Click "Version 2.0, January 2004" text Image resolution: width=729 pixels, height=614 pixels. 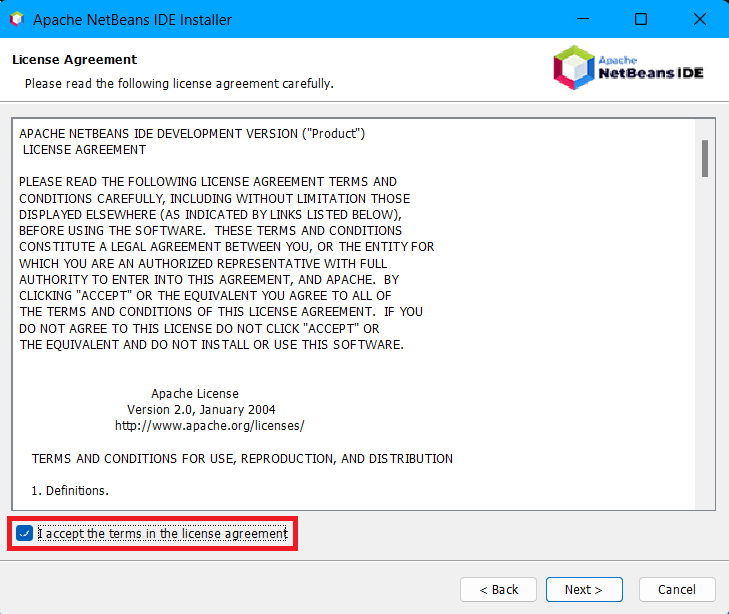[201, 409]
